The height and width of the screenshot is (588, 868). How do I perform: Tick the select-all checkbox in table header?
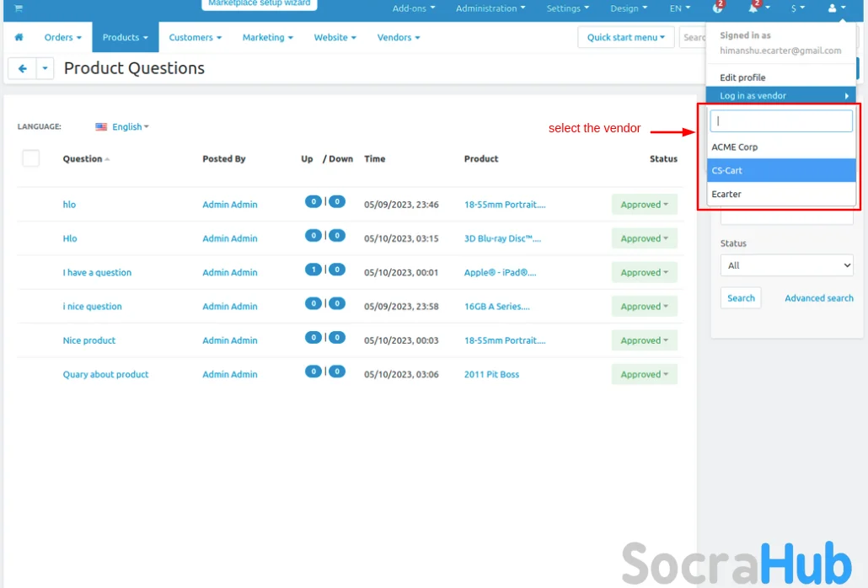point(31,158)
